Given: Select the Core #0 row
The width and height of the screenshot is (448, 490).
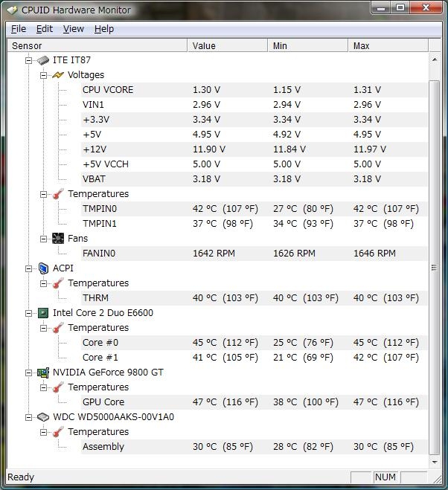Looking at the screenshot, I should 255,343.
